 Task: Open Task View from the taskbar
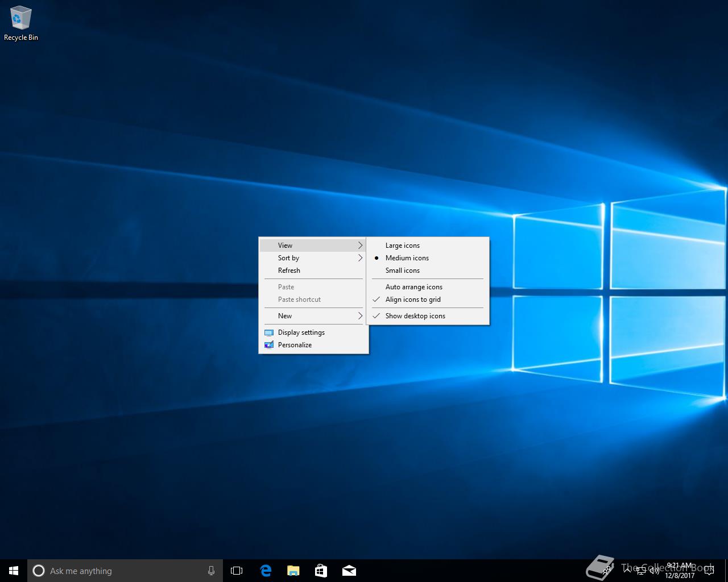237,571
